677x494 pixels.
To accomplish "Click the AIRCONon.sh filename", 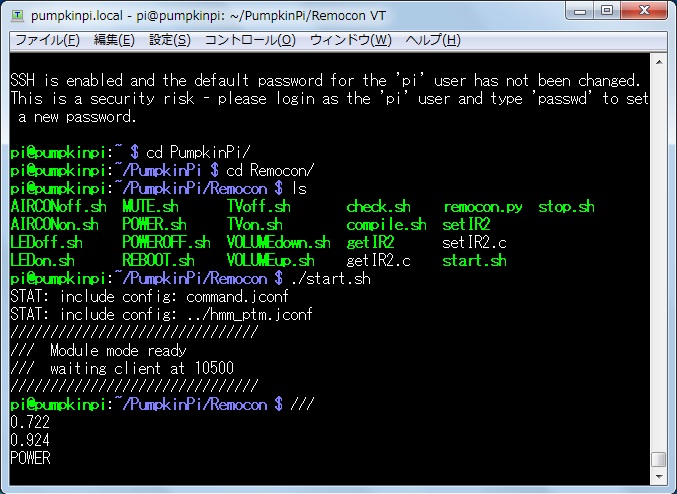I will 54,225.
